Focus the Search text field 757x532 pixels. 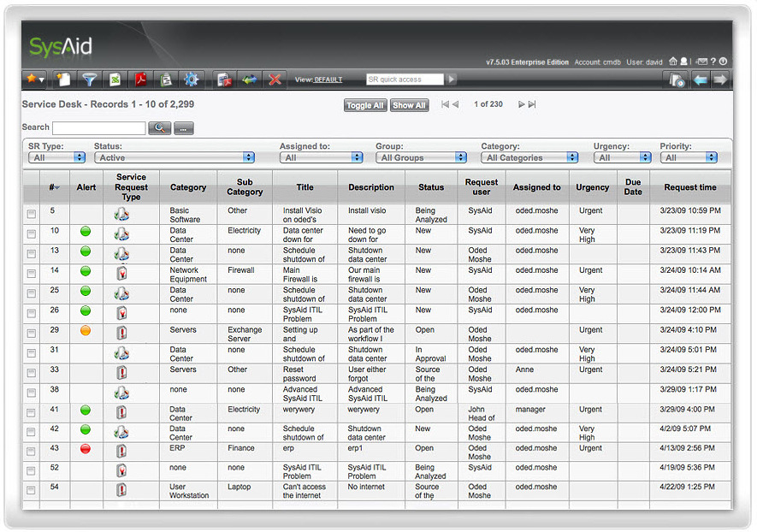click(99, 128)
